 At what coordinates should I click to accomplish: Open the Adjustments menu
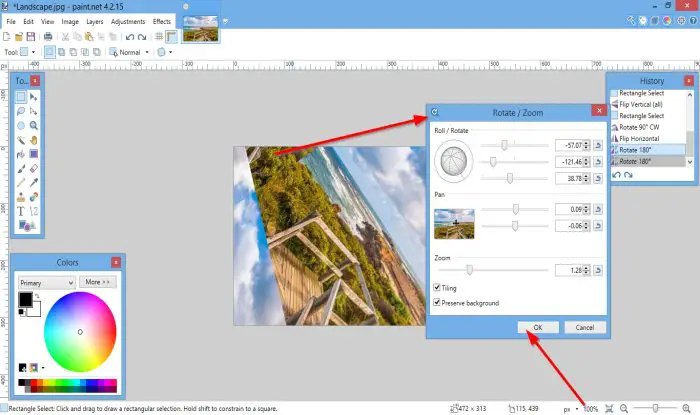coord(128,21)
